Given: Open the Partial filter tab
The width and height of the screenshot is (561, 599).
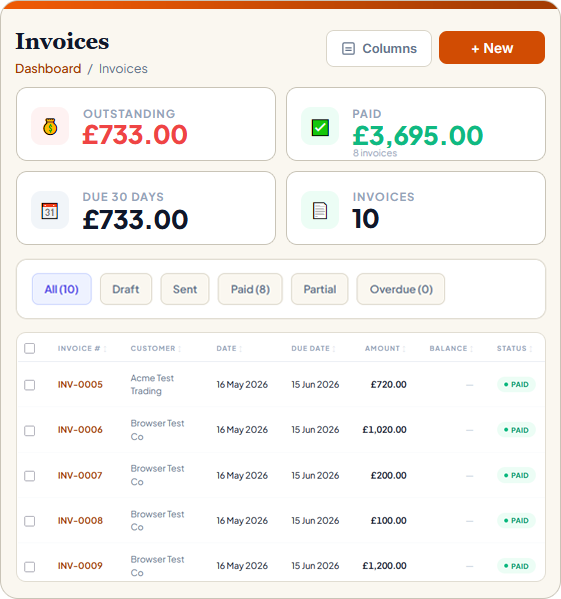Looking at the screenshot, I should tap(320, 289).
